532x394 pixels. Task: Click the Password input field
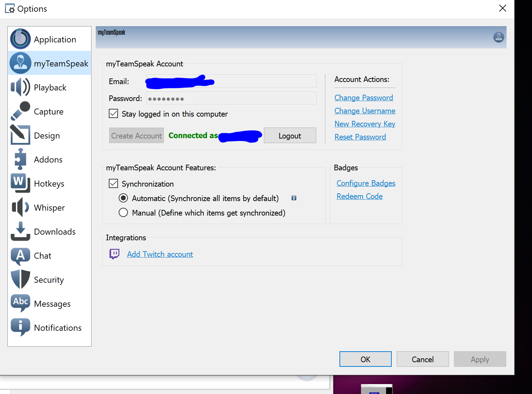coord(231,98)
